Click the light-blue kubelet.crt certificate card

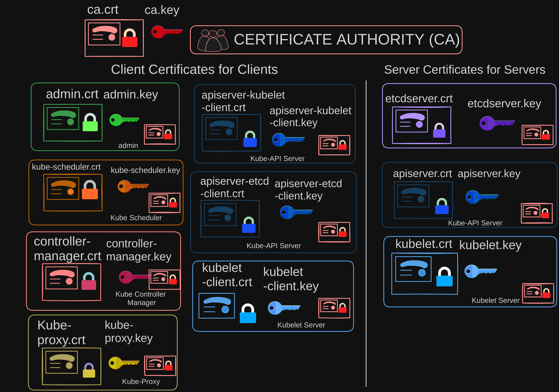pos(425,274)
